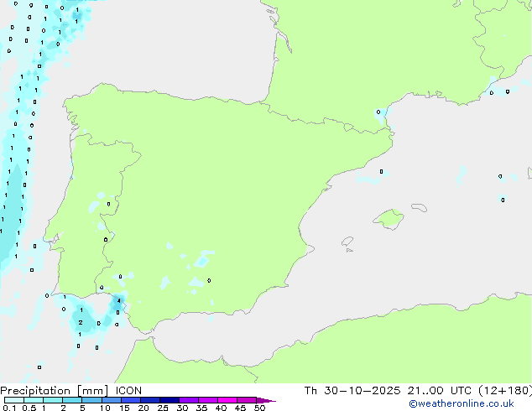
Task: Click the 5–10 mm legend color box
Action: click(91, 400)
